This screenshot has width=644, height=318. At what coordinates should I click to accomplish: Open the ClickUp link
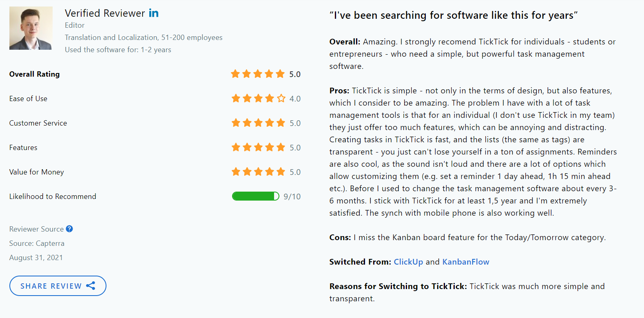(x=408, y=262)
